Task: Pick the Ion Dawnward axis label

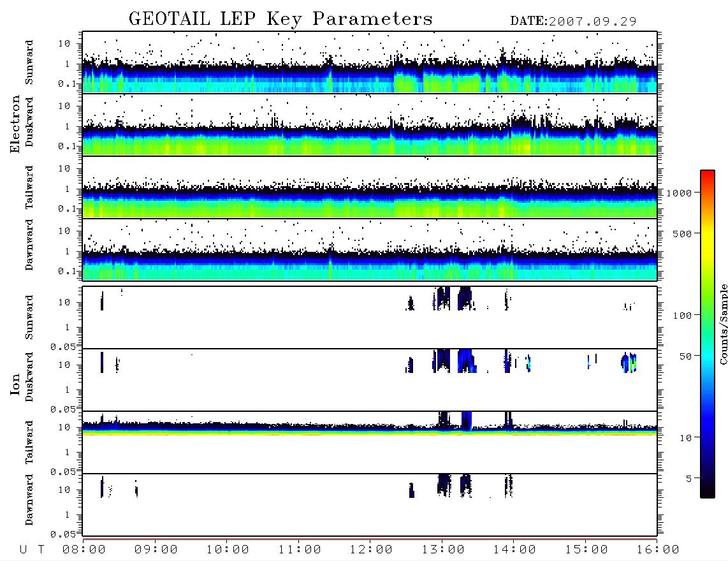Action: pos(29,500)
